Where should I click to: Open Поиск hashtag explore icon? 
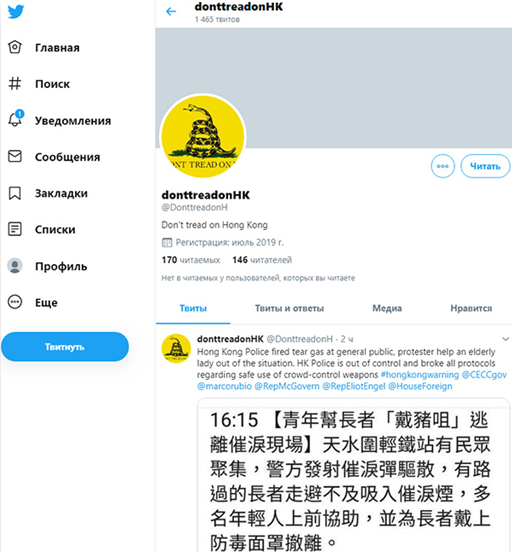tap(15, 84)
